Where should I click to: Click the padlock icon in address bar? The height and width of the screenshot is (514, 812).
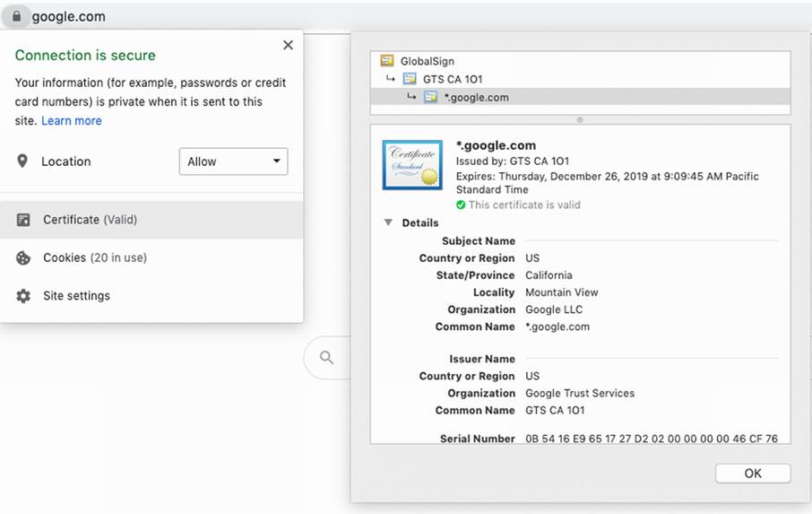pos(17,16)
